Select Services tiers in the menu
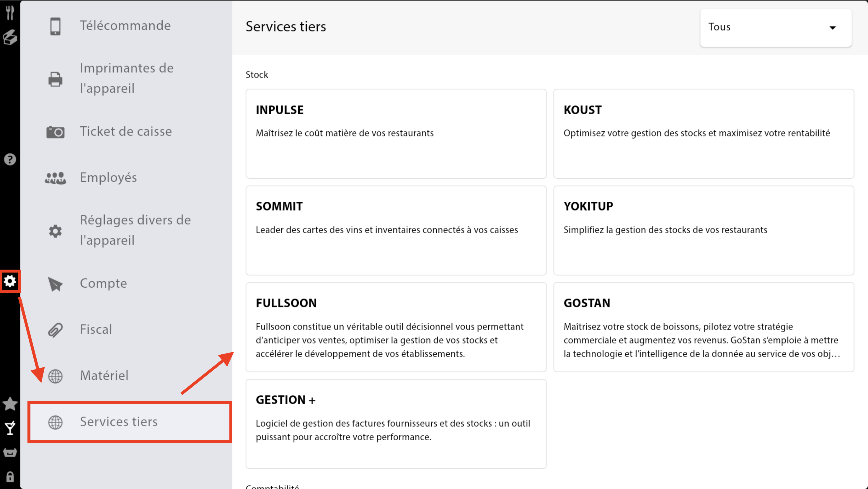The image size is (868, 489). [x=119, y=422]
